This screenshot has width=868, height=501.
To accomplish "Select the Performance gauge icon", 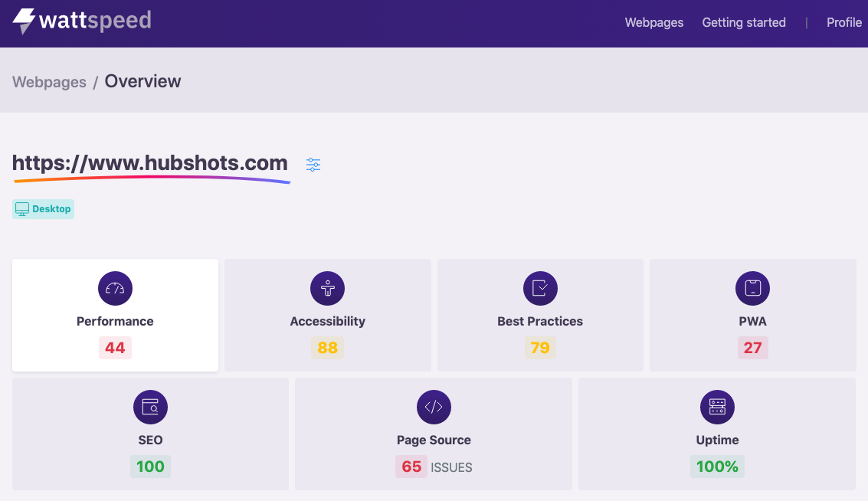I will point(115,288).
